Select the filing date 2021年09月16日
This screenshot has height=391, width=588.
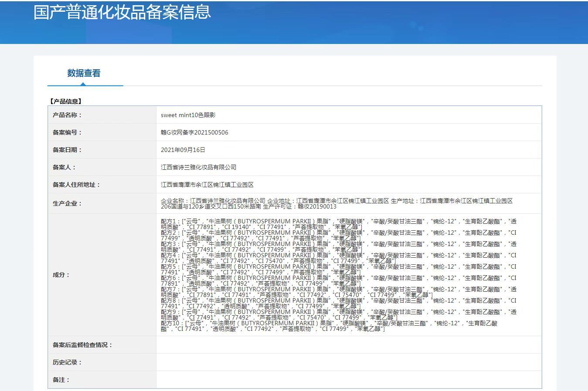(183, 150)
